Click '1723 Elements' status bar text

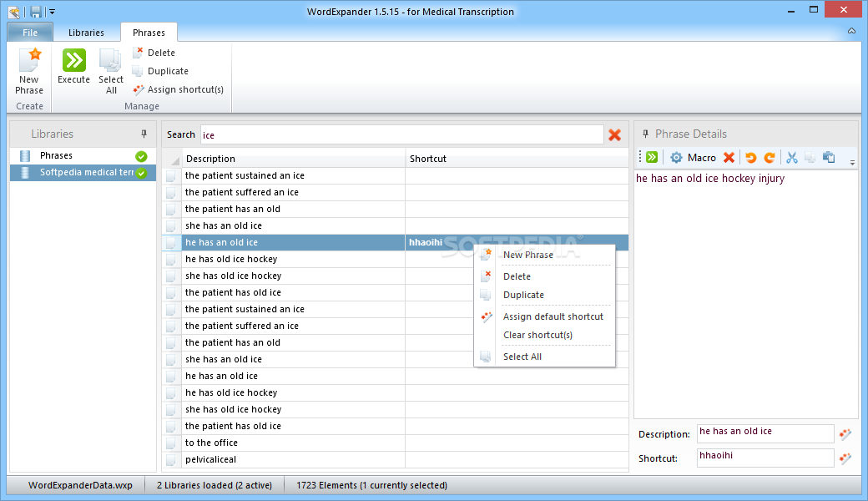326,485
